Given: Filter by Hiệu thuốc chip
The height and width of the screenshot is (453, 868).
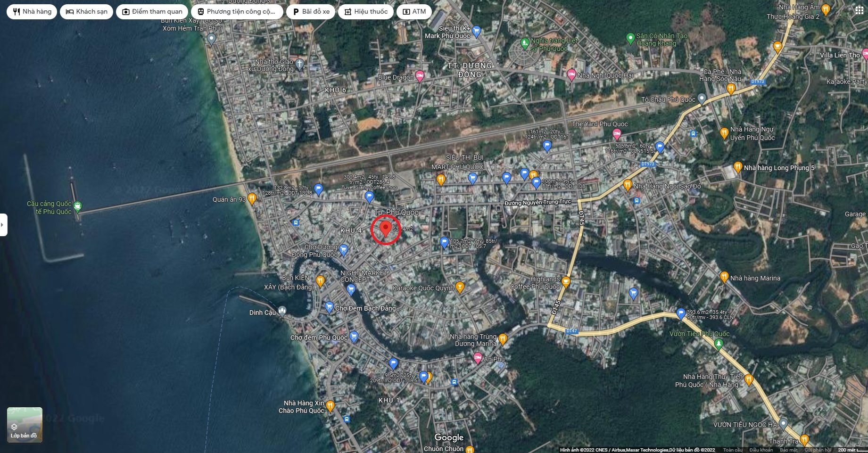Looking at the screenshot, I should click(x=365, y=12).
